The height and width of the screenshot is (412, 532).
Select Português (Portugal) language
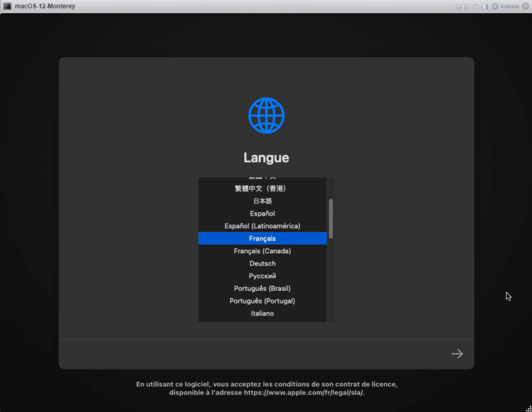click(262, 301)
